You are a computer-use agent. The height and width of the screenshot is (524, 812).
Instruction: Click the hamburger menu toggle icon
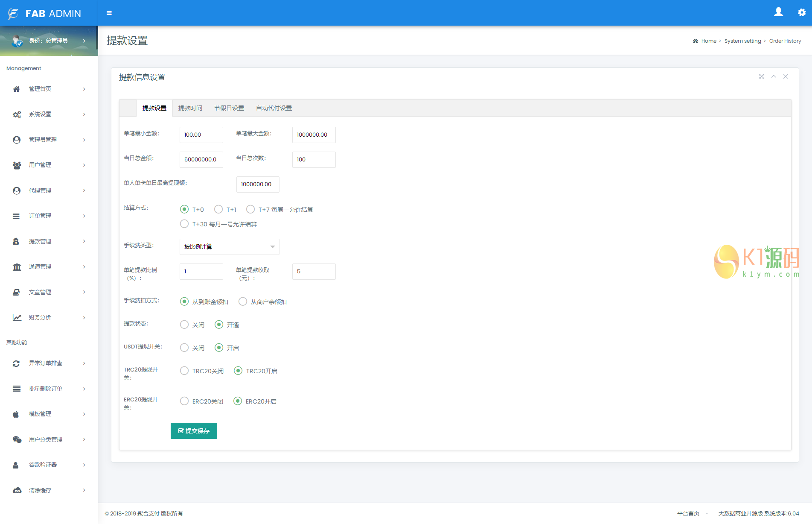point(109,13)
